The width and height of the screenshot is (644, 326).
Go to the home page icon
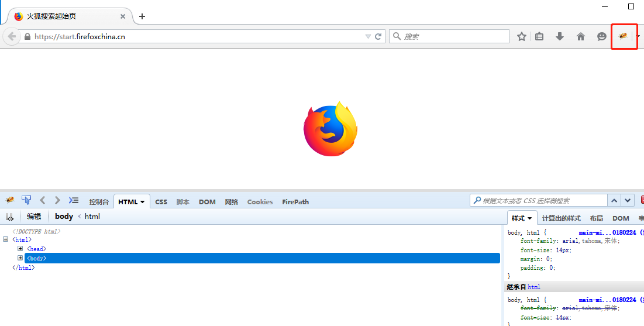pyautogui.click(x=581, y=37)
